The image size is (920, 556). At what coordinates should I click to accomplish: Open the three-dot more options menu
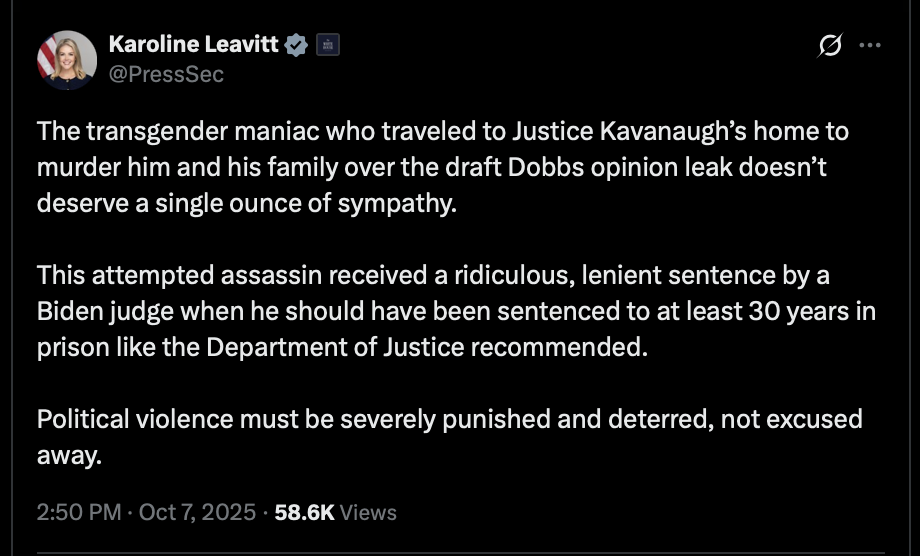pyautogui.click(x=870, y=46)
